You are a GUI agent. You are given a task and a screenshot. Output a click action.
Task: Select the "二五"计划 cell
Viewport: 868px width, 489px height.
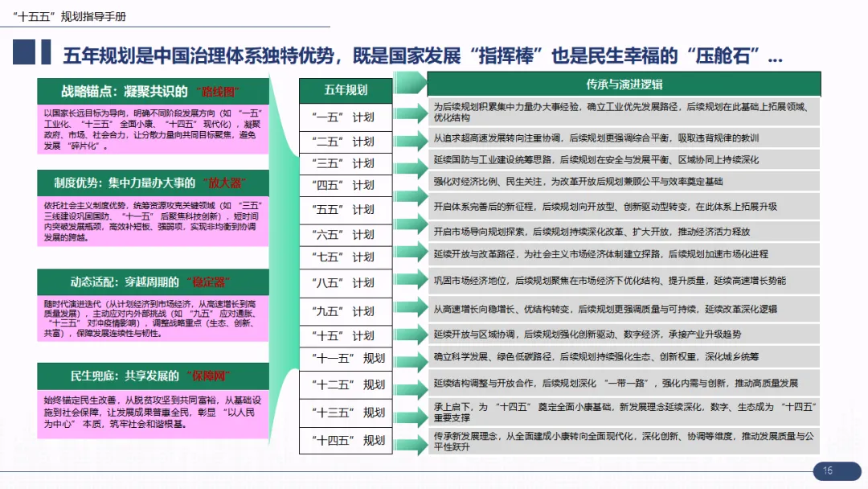point(346,142)
